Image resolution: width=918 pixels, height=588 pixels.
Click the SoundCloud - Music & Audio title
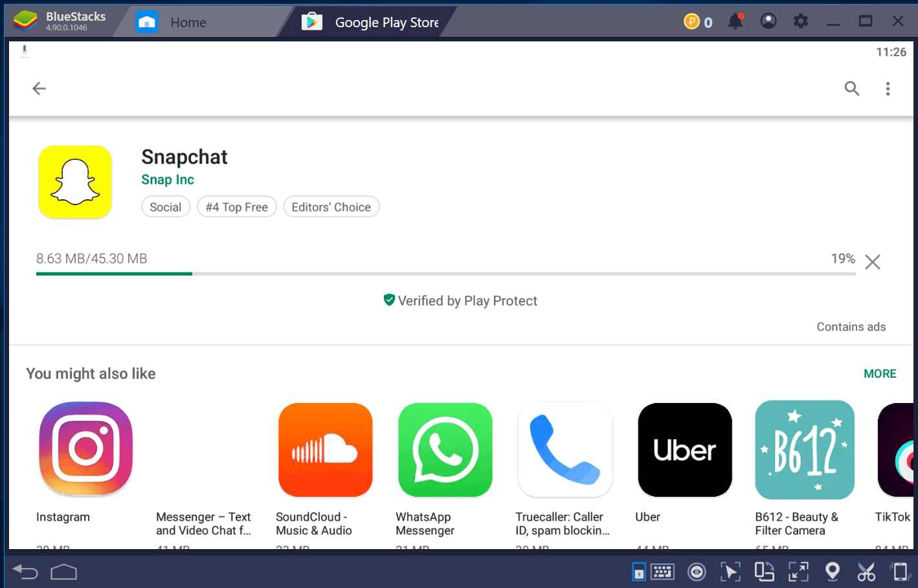pyautogui.click(x=314, y=523)
